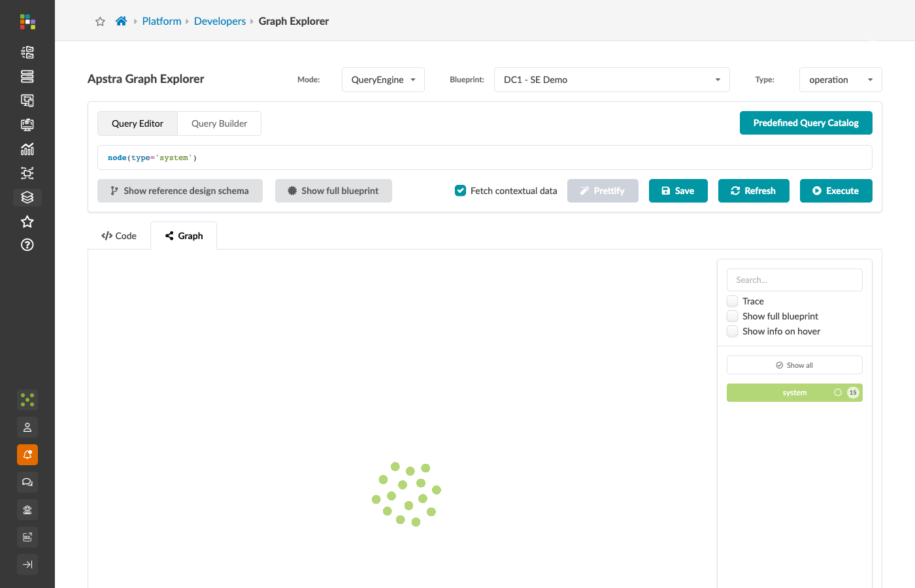Open the Blueprint DC1 - SE Demo dropdown
The width and height of the screenshot is (915, 588).
612,80
